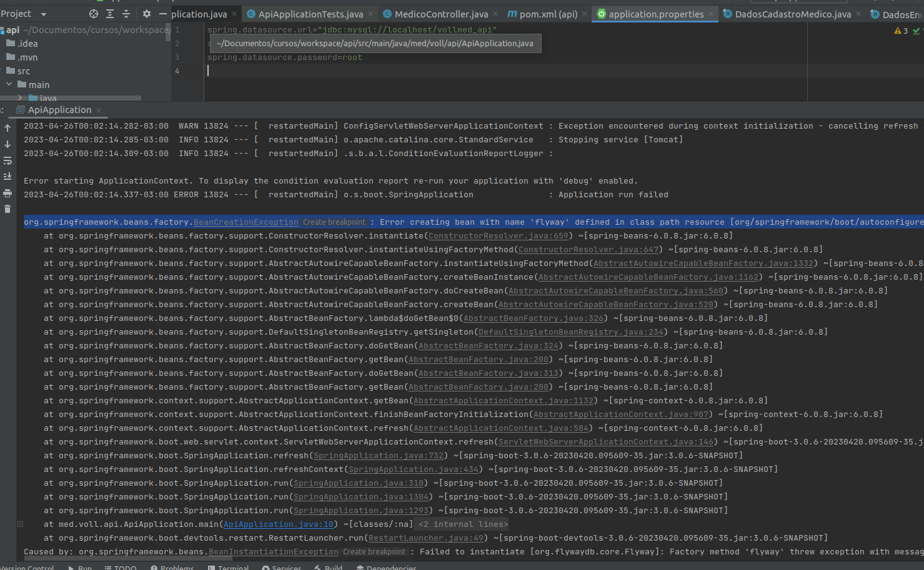Collapse all nodes in Project panel
Screen dimensions: 924x570
point(126,14)
